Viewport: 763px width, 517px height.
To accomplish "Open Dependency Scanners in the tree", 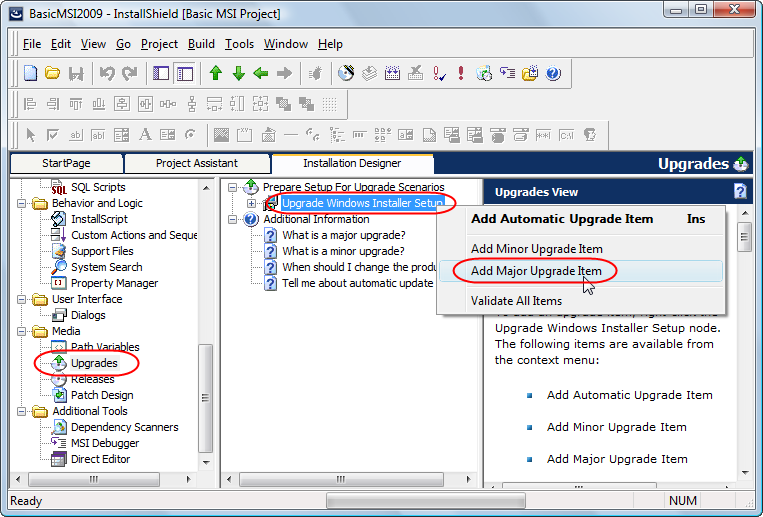I will coord(124,427).
